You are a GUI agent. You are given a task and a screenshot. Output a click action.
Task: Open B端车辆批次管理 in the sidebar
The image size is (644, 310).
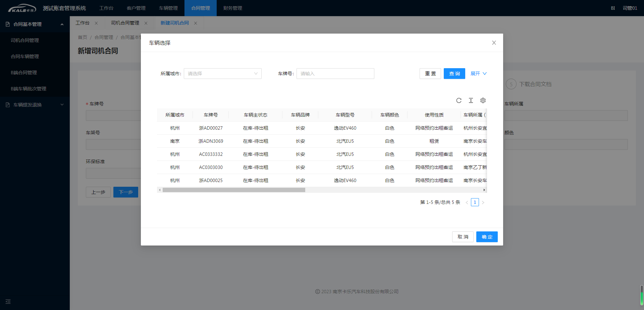pyautogui.click(x=35, y=89)
